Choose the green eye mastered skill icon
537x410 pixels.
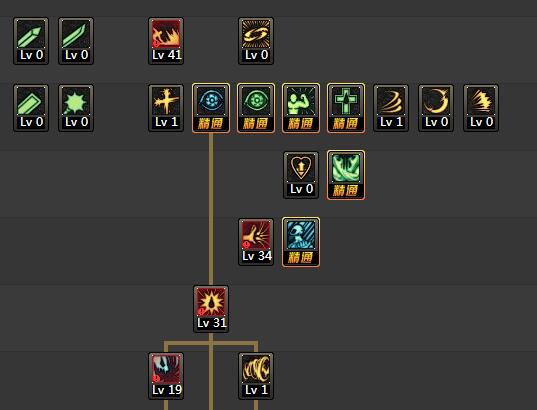click(x=256, y=108)
